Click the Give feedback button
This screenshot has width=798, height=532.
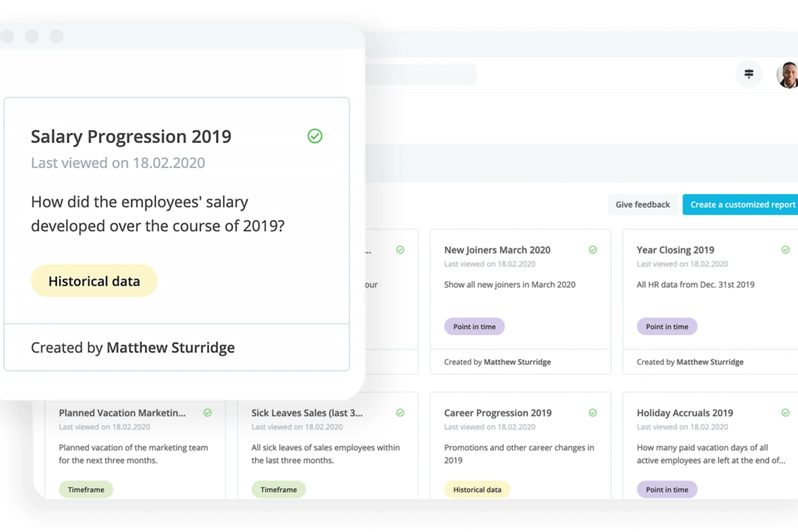point(643,204)
